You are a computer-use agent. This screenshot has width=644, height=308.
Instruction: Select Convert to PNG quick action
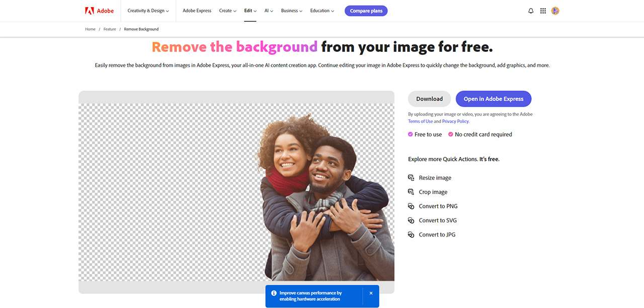point(438,206)
